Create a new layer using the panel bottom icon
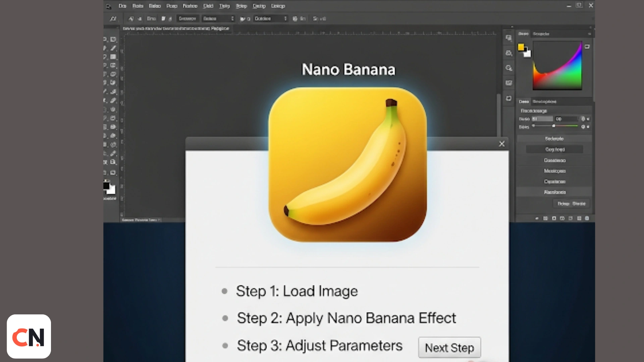This screenshot has width=644, height=362. tap(579, 218)
